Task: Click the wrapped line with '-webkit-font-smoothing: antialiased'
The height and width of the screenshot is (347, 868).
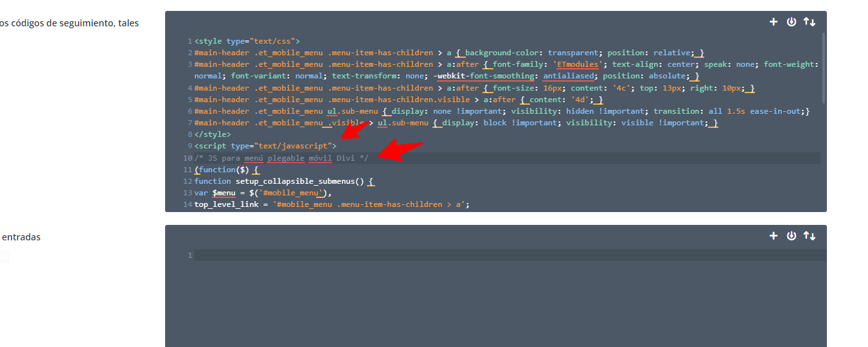Action: pos(447,76)
